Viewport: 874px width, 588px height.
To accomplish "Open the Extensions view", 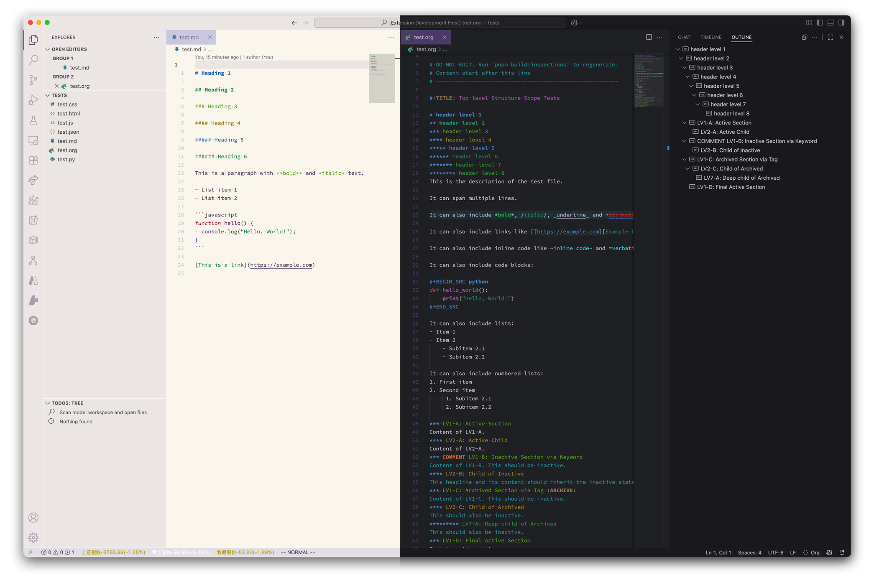I will pos(33,160).
